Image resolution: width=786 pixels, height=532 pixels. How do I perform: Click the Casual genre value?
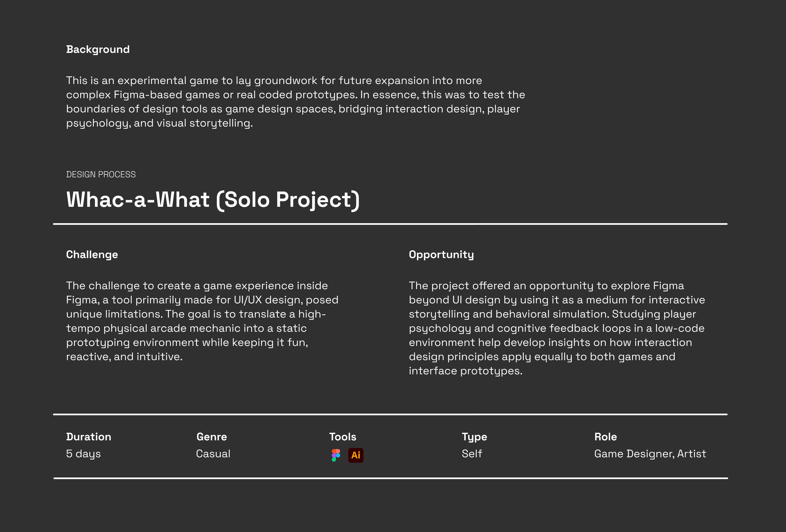tap(213, 454)
